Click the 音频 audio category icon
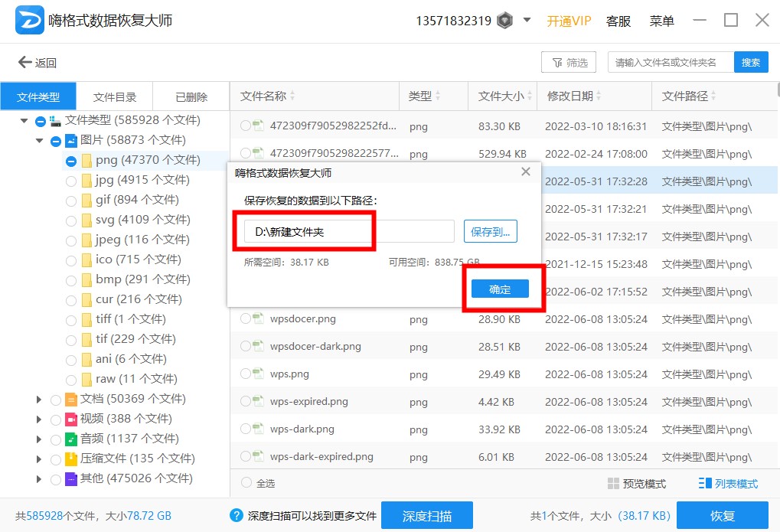The height and width of the screenshot is (532, 780). 71,439
